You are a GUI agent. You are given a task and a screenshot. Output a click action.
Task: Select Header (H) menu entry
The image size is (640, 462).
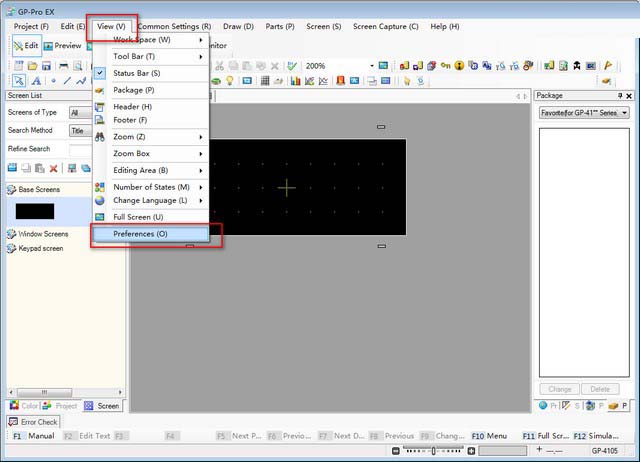pyautogui.click(x=151, y=107)
